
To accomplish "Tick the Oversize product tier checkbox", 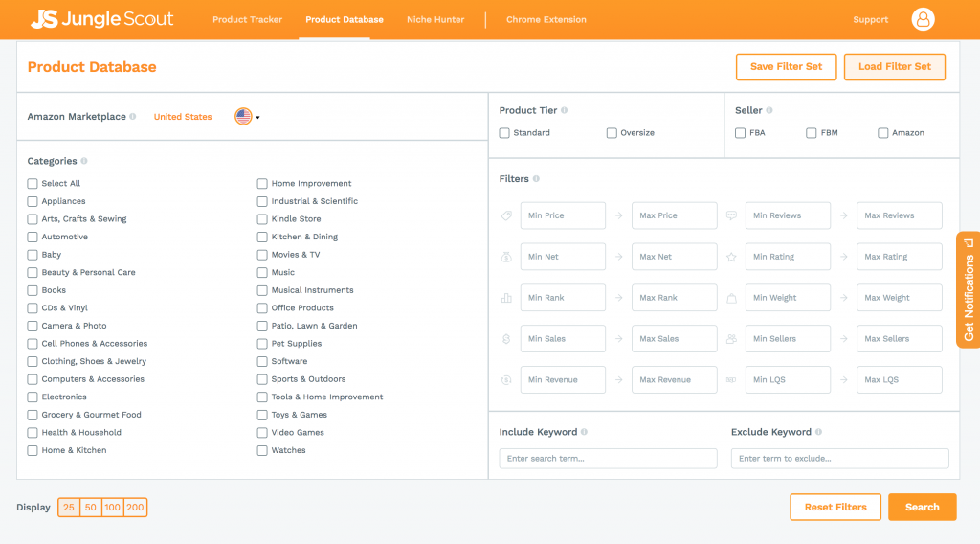I will 612,133.
